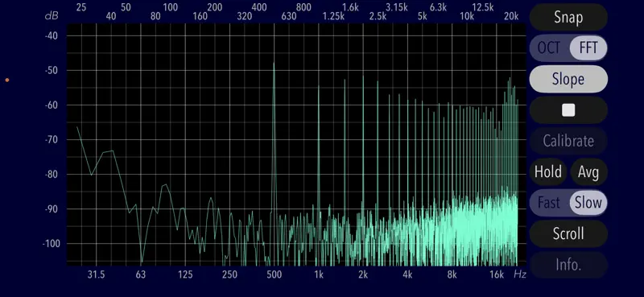The width and height of the screenshot is (644, 297).
Task: Click the -50 dB scale label
Action: point(51,70)
